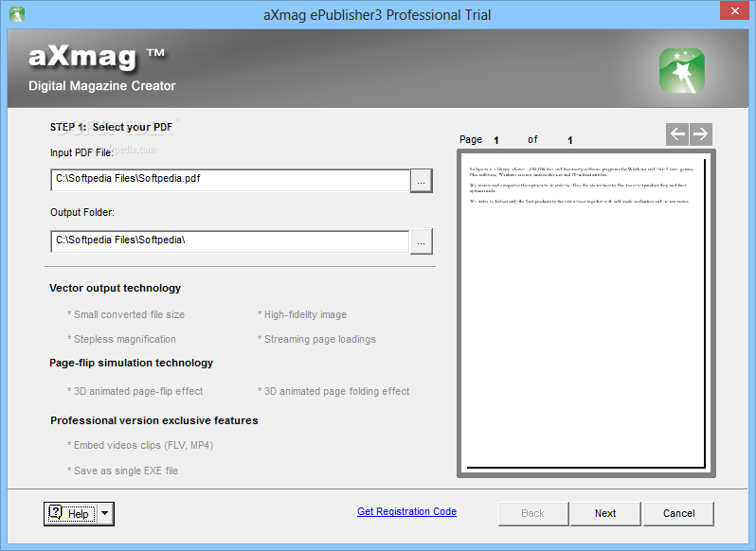Click the current page number after 'Page'

tap(496, 140)
